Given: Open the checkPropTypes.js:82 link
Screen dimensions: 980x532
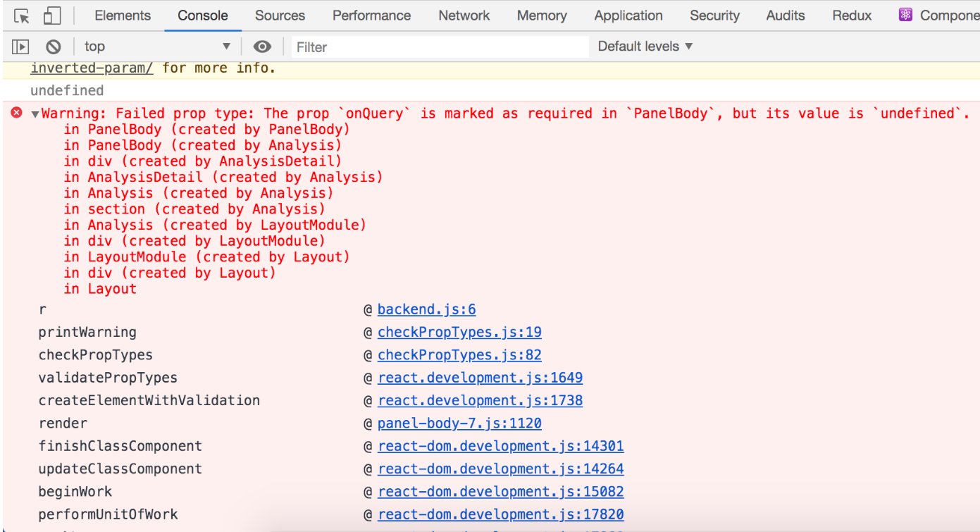Looking at the screenshot, I should (x=459, y=355).
